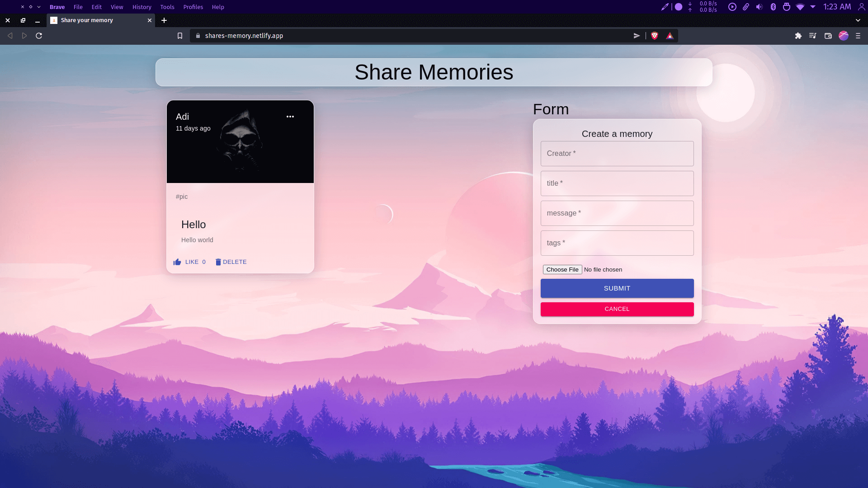Cancel the memory form

point(617,309)
